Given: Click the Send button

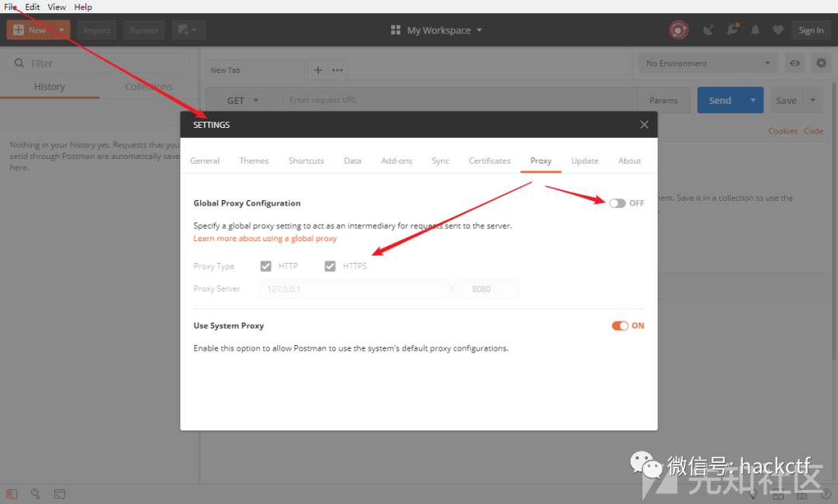Looking at the screenshot, I should click(720, 100).
